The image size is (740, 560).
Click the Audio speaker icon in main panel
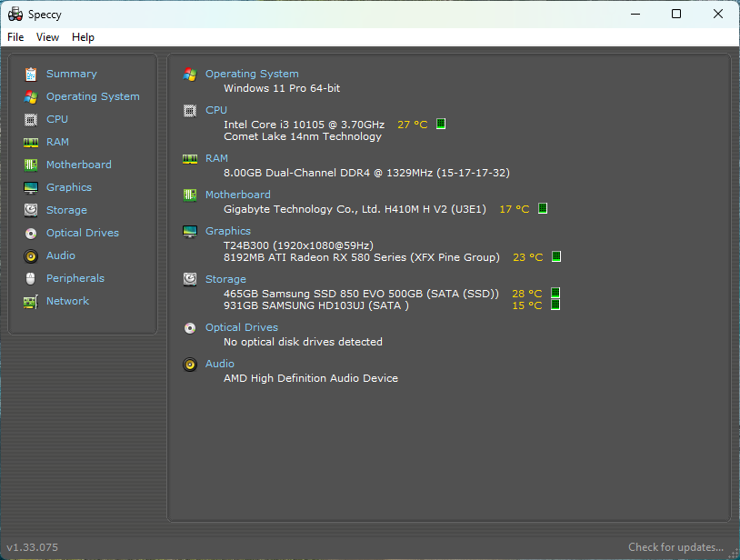coord(190,365)
